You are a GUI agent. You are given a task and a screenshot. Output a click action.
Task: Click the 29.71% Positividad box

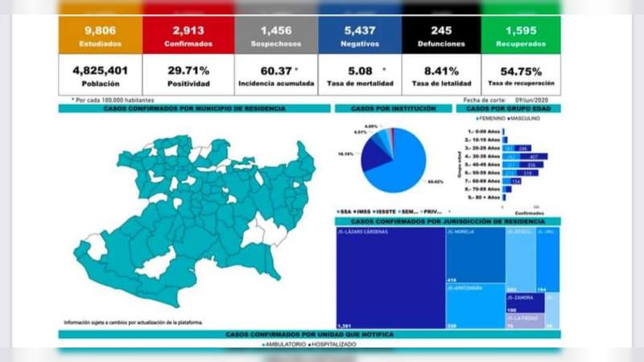coord(188,75)
